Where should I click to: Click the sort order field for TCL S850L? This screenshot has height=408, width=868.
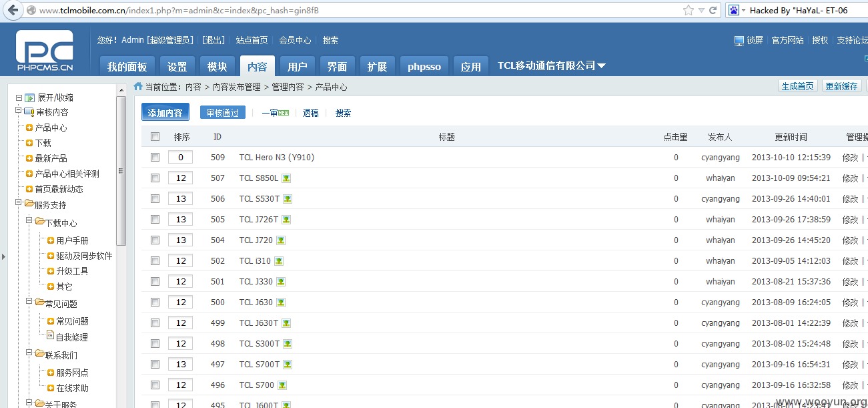tap(181, 178)
